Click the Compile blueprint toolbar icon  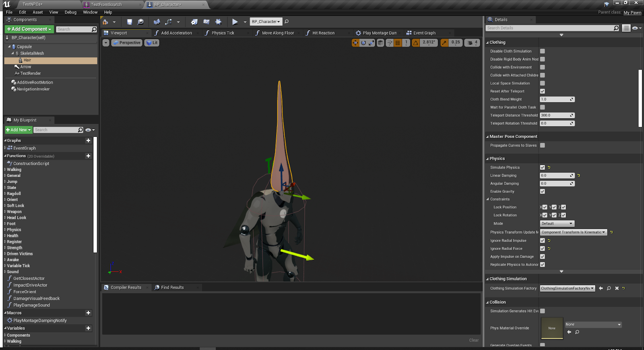[105, 22]
